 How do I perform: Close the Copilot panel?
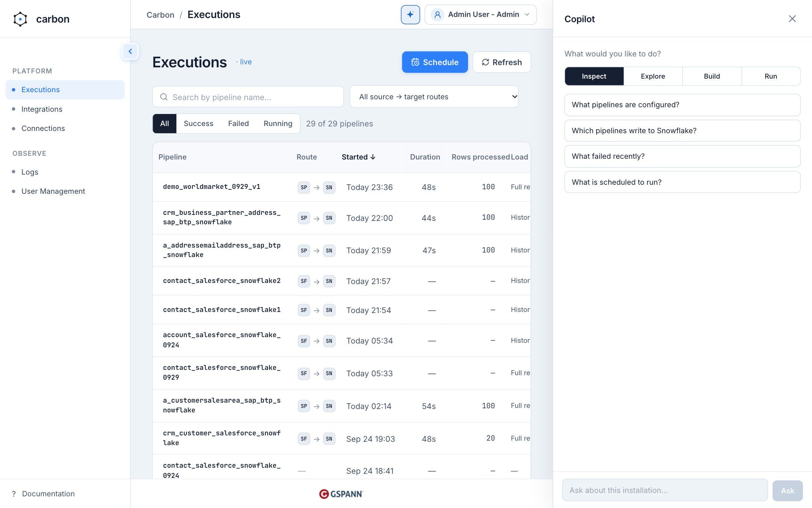pyautogui.click(x=792, y=19)
